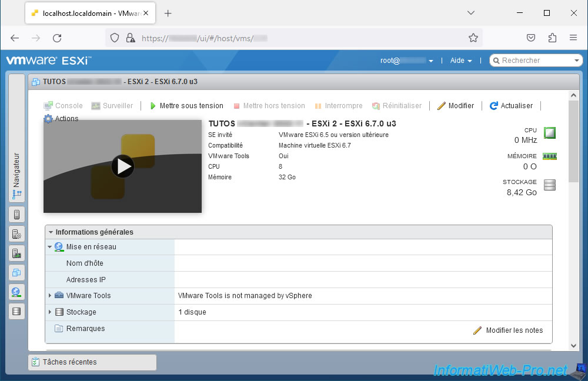Viewport: 588px width, 381px height.
Task: Collapse the Informations générales section
Action: [x=51, y=232]
